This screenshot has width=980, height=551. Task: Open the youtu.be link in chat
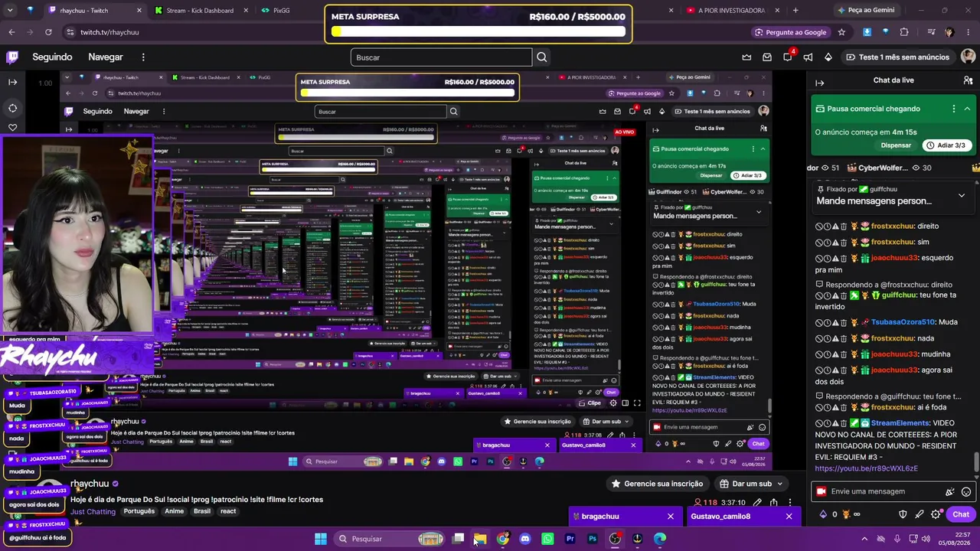tap(866, 468)
